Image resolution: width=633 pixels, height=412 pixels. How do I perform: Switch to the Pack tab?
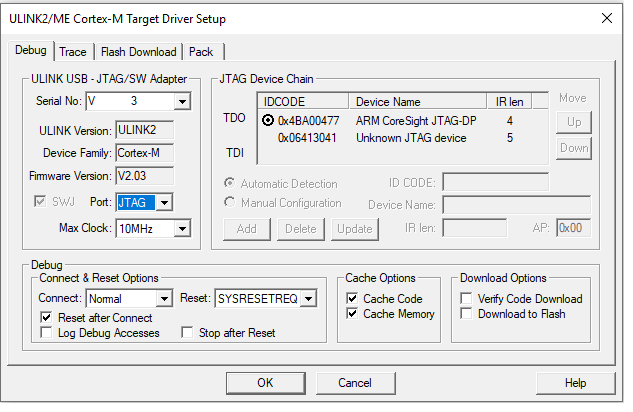(x=201, y=52)
